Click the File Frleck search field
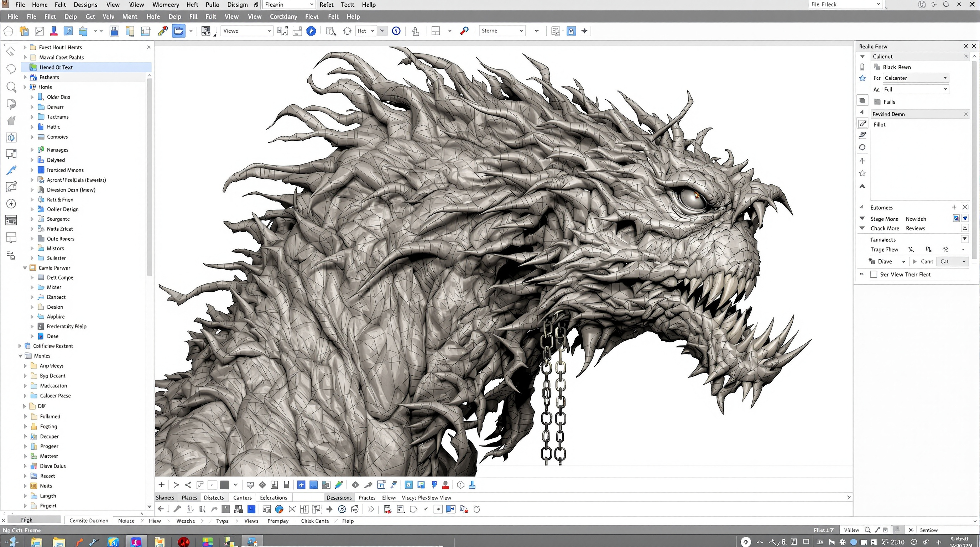The width and height of the screenshot is (980, 547). pyautogui.click(x=845, y=4)
